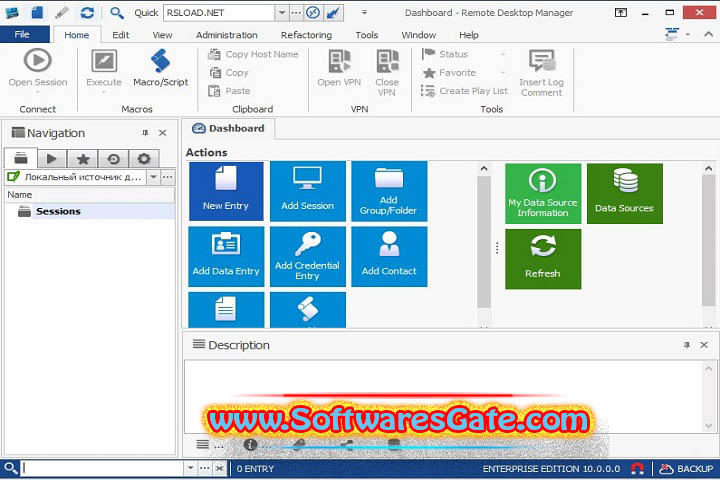
Task: Click the BACKUP status bar button
Action: click(686, 469)
